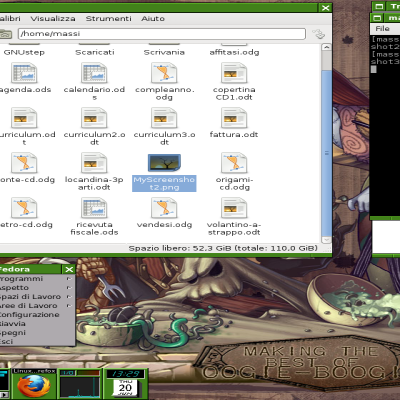Expand the Aspetto submenu
Screen dimensions: 400x400
pos(37,288)
